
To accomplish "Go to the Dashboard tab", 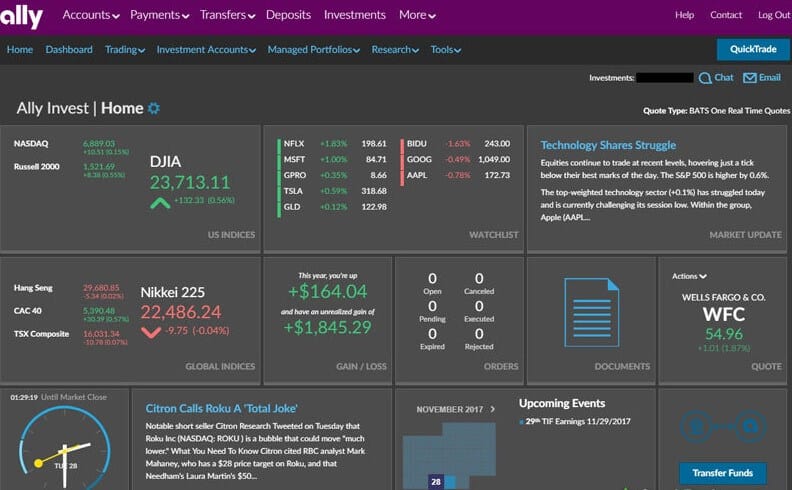I will pyautogui.click(x=69, y=50).
